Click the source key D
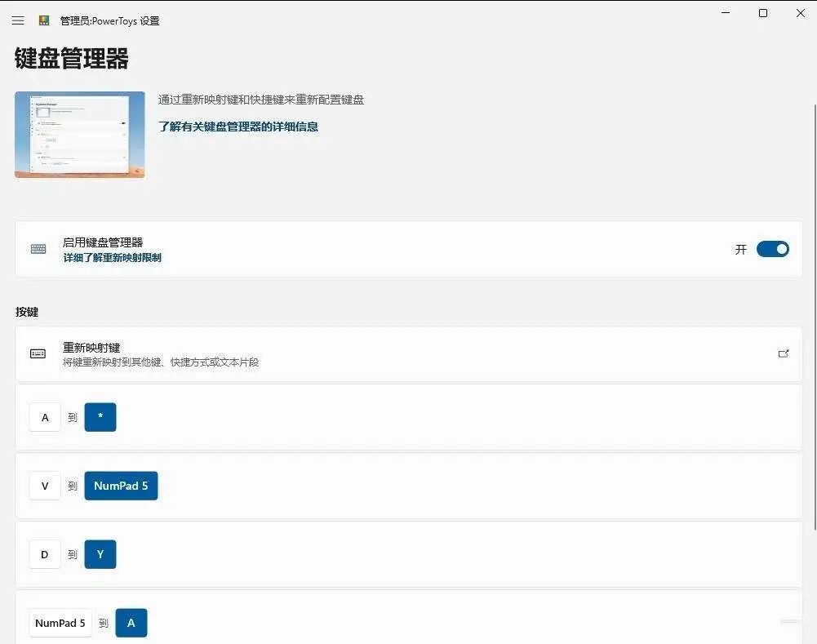 tap(45, 554)
